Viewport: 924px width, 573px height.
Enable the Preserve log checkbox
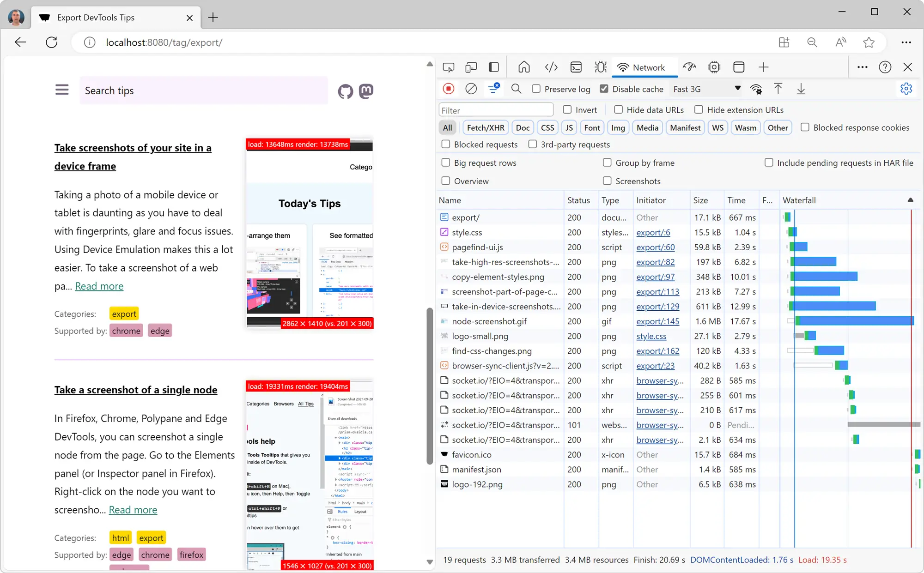click(x=536, y=89)
